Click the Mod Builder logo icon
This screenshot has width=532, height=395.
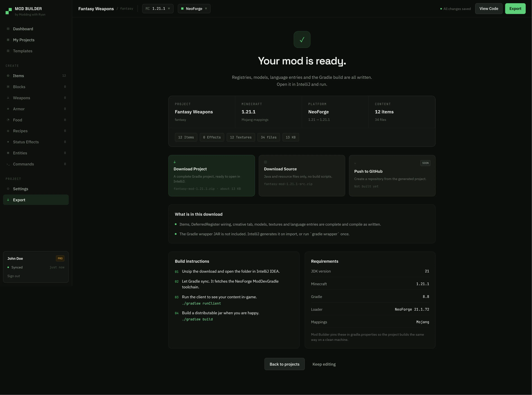(x=9, y=11)
